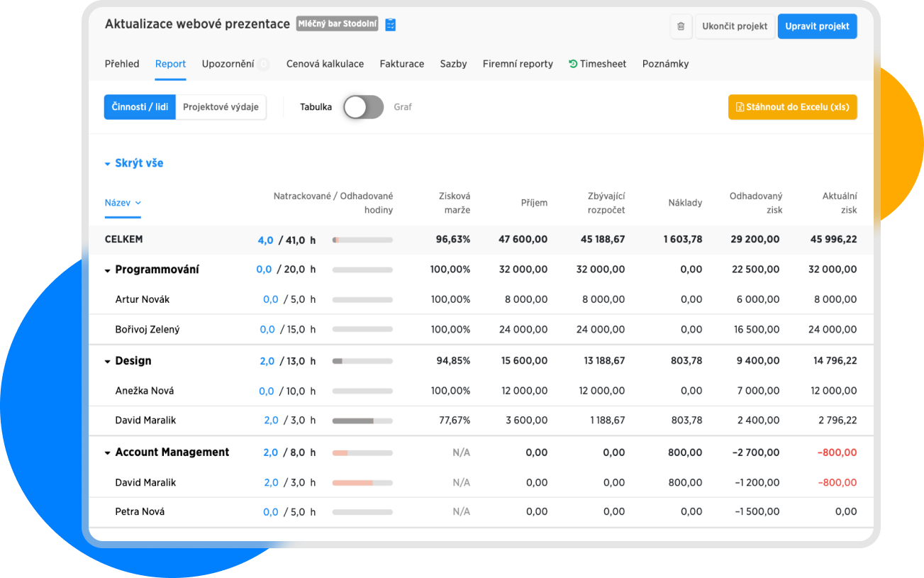This screenshot has height=578, width=924.
Task: Click the trash delete project icon
Action: (x=681, y=26)
